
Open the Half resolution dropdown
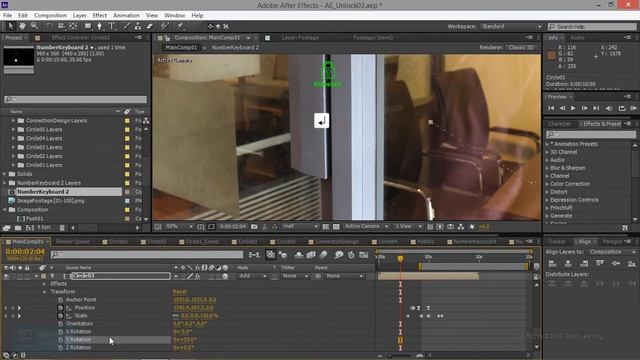pos(300,226)
